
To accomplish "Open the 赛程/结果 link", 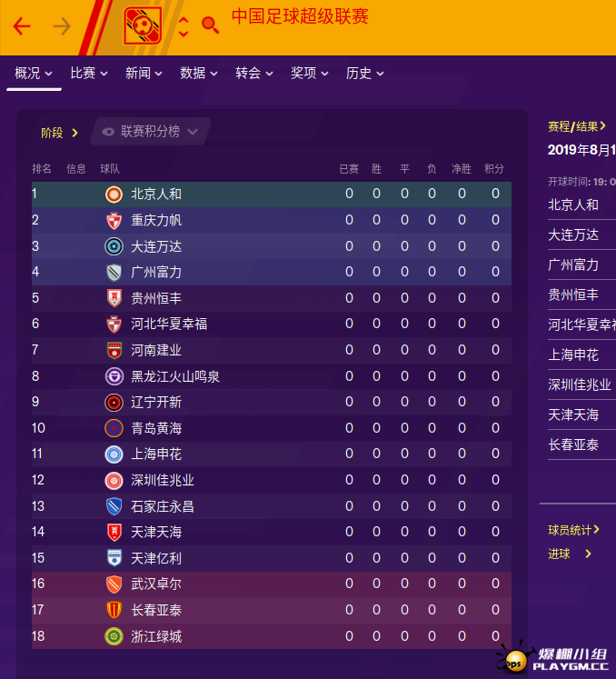I will [x=577, y=126].
